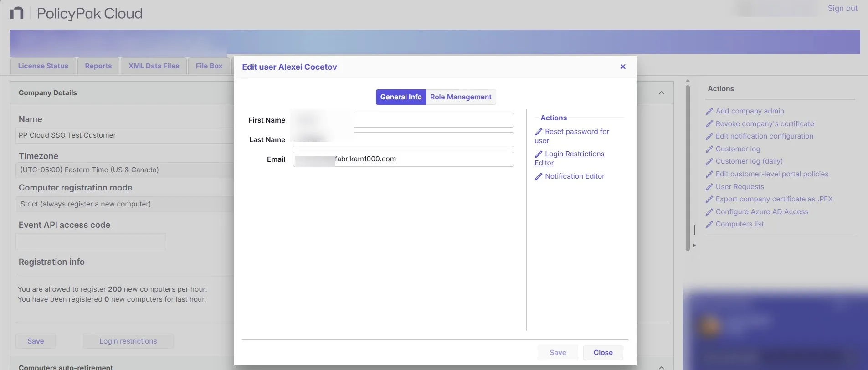Switch to the General Info tab
The width and height of the screenshot is (868, 370).
point(401,97)
